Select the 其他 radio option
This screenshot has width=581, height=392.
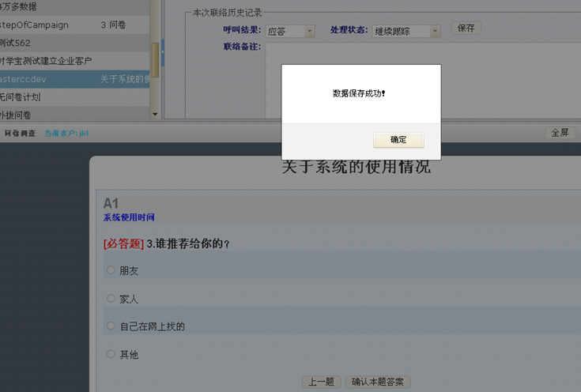111,354
